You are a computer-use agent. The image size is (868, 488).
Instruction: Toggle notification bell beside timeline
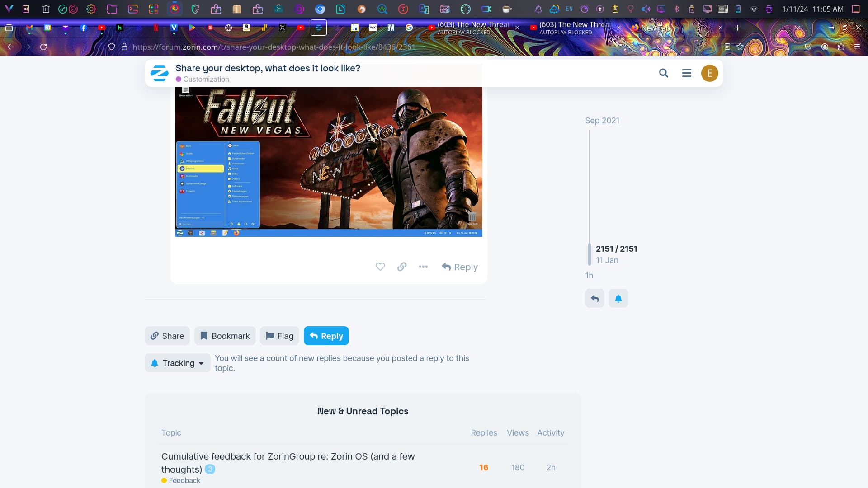(x=618, y=298)
